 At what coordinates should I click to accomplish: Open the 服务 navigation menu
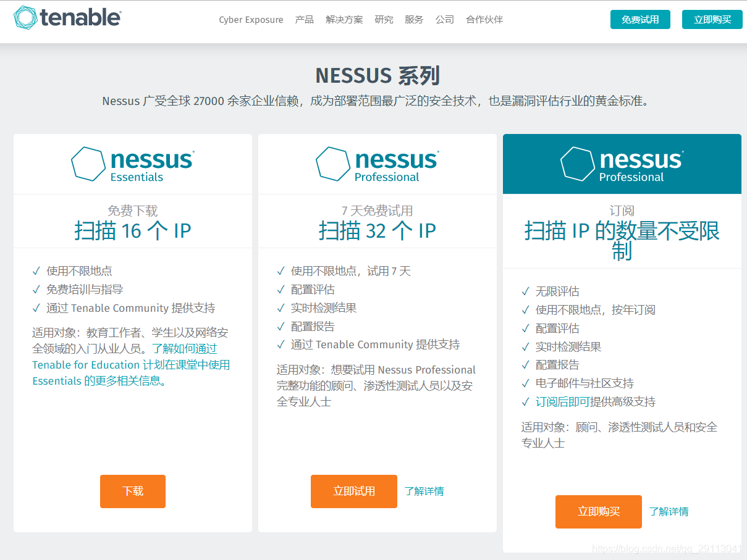pyautogui.click(x=414, y=20)
